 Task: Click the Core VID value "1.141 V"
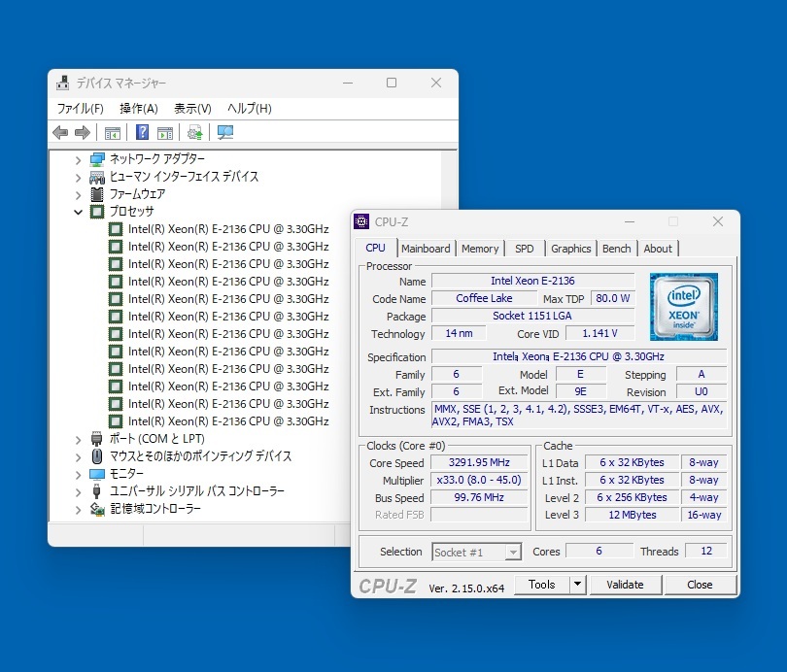point(600,333)
